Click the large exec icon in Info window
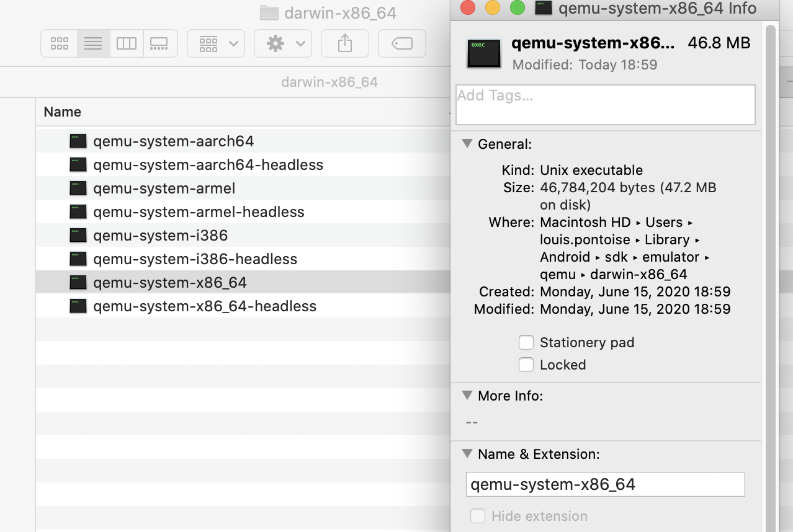The height and width of the screenshot is (532, 793). click(x=484, y=53)
